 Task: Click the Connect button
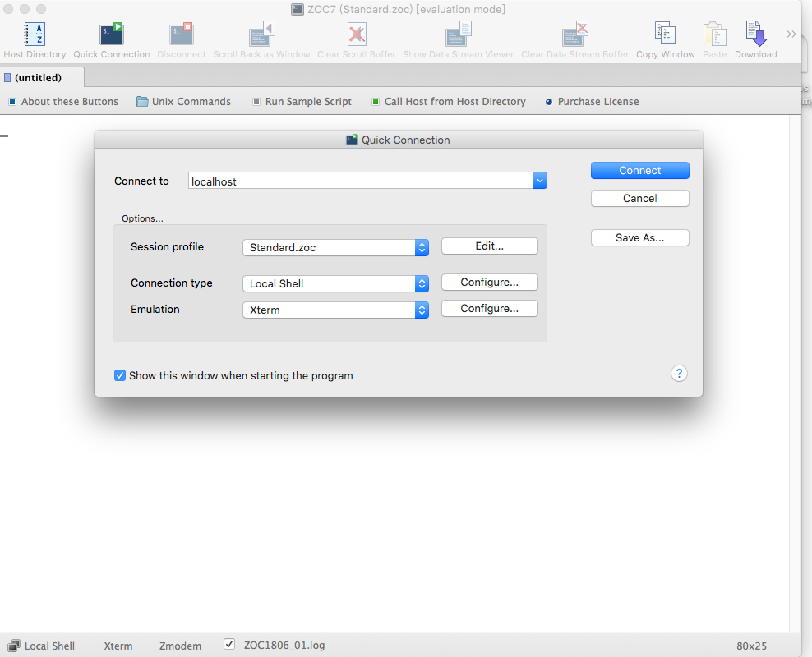[x=640, y=171]
